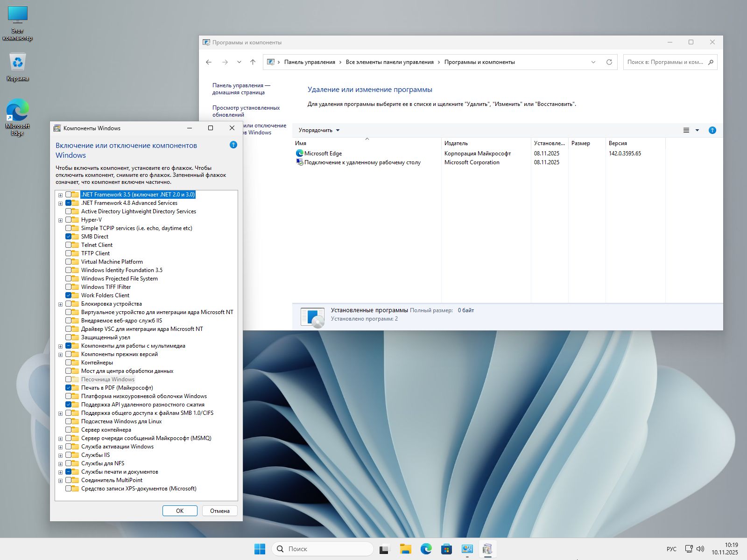Open the Упорядочить dropdown menu
Image resolution: width=747 pixels, height=560 pixels.
click(x=319, y=130)
